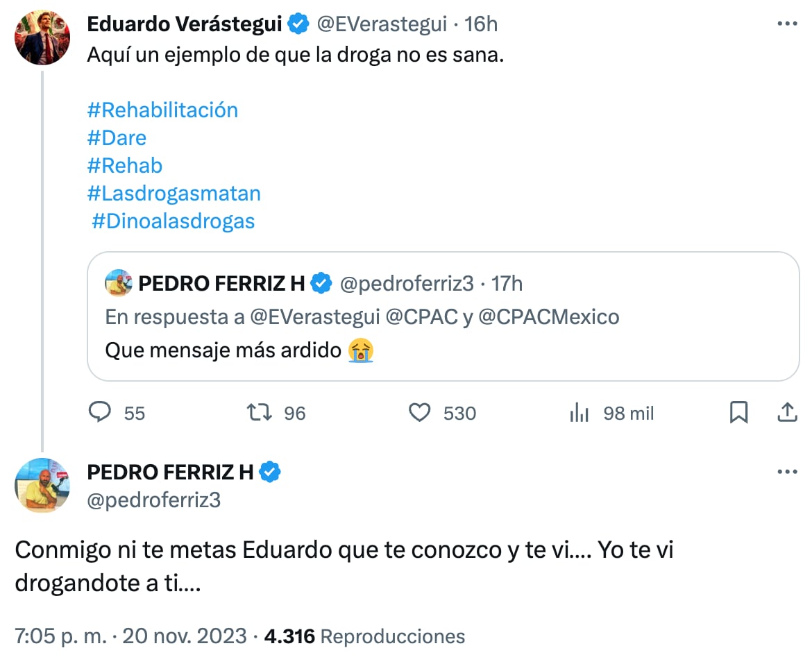Click the Eduardo Verástegui display name
The width and height of the screenshot is (812, 655).
(x=185, y=24)
